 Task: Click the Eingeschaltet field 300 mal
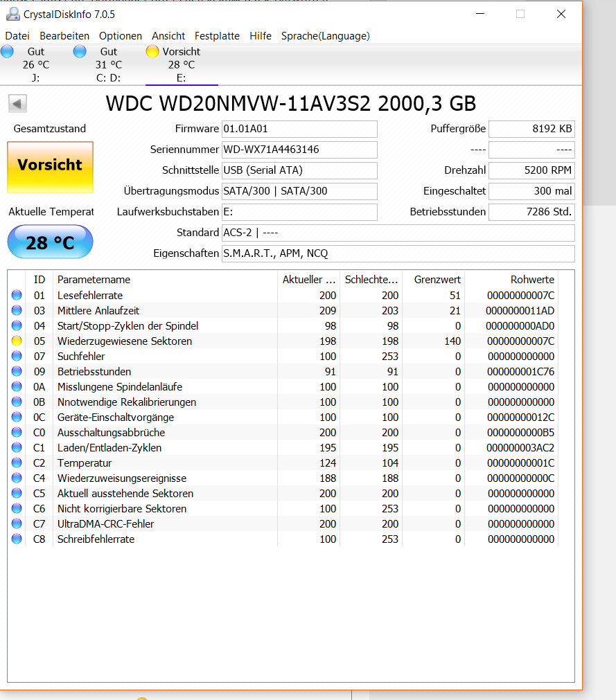(531, 191)
